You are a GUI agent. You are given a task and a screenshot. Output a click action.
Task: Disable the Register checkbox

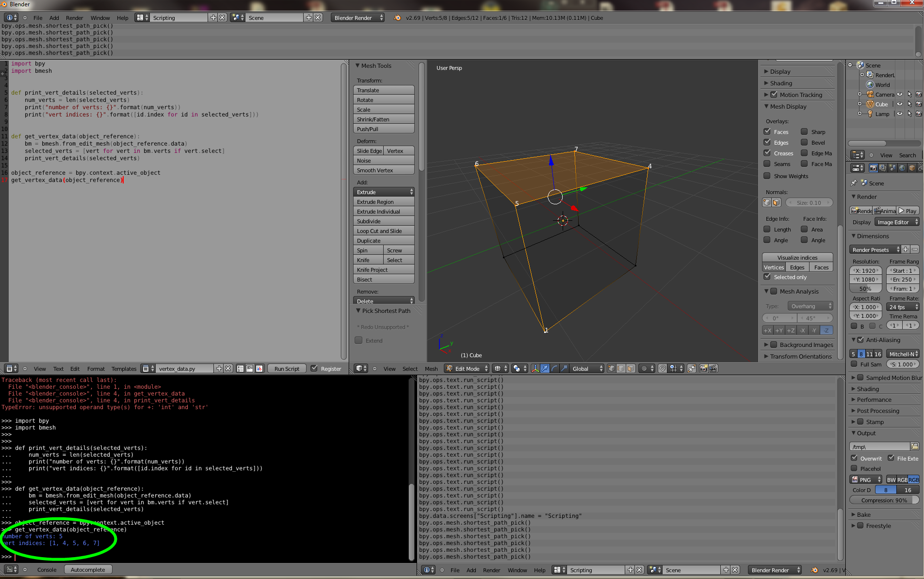coord(314,369)
